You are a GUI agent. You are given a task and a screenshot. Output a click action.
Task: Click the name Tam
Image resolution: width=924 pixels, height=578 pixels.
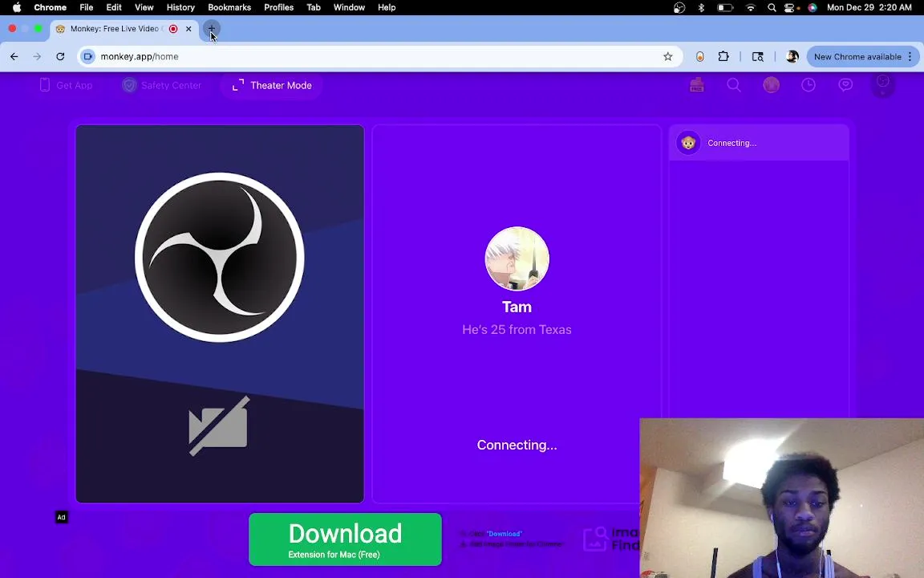(517, 307)
